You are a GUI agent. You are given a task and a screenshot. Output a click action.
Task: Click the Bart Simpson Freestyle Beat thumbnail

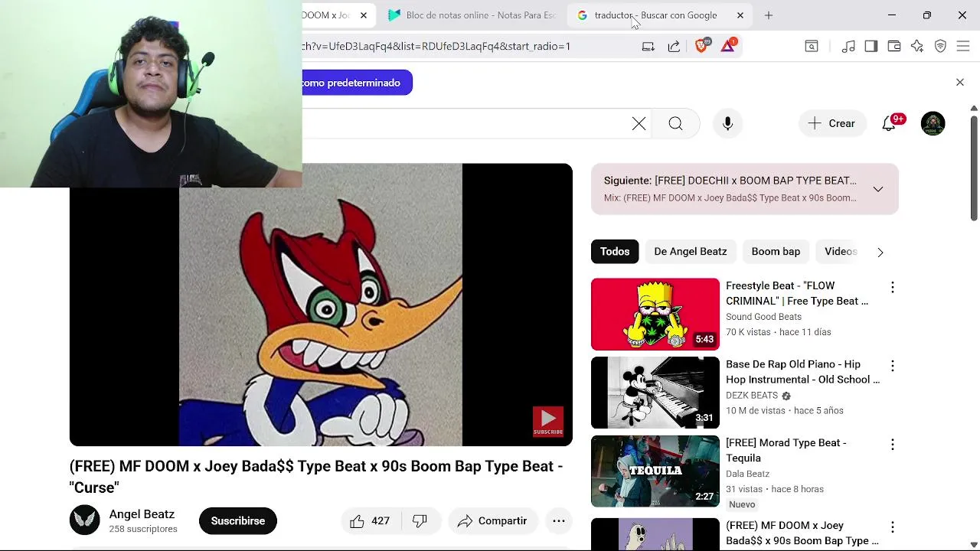[x=655, y=314]
